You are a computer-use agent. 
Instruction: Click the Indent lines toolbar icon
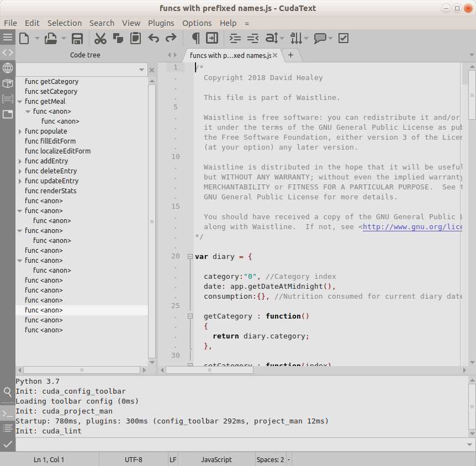(x=235, y=38)
